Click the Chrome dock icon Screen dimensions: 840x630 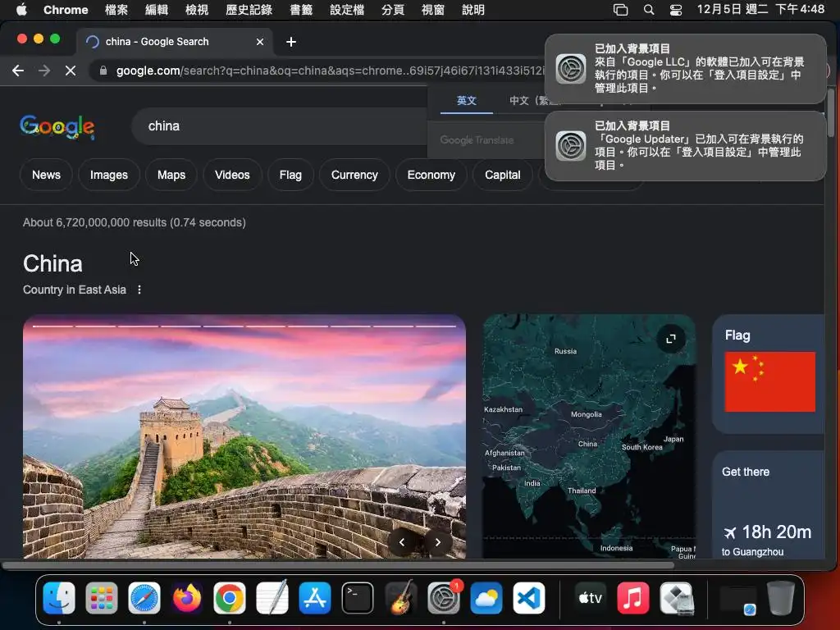[x=230, y=598]
